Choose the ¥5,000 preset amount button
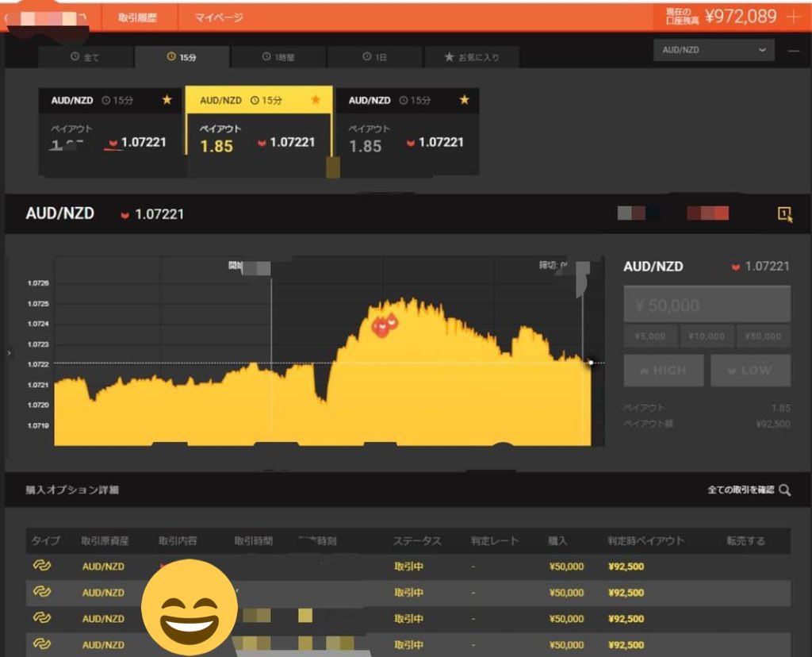Viewport: 812px width, 657px height. [650, 336]
